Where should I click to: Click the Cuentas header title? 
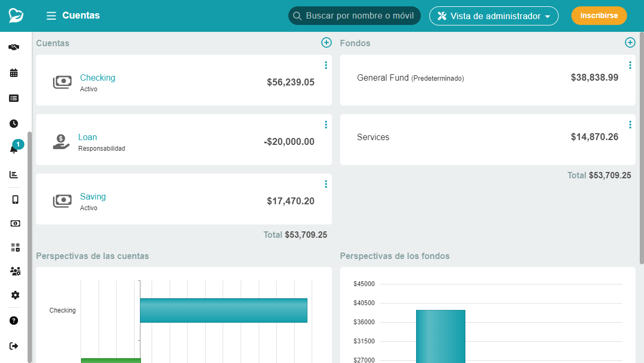coord(81,15)
